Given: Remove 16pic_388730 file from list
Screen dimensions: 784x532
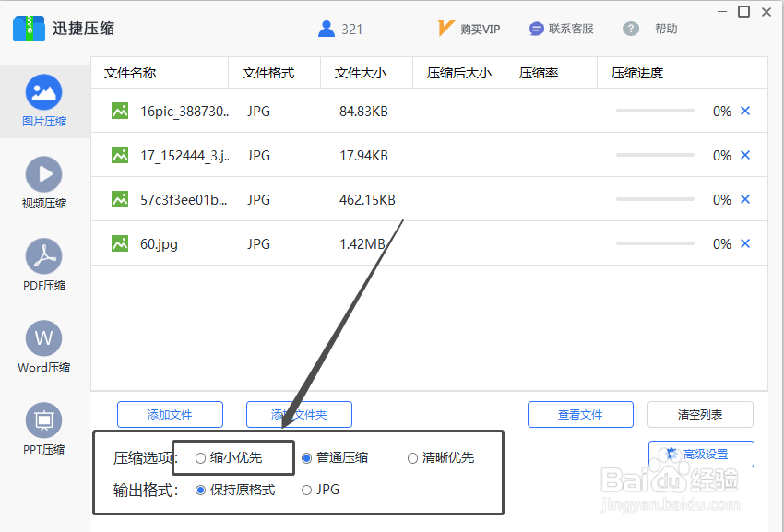Looking at the screenshot, I should pos(745,111).
